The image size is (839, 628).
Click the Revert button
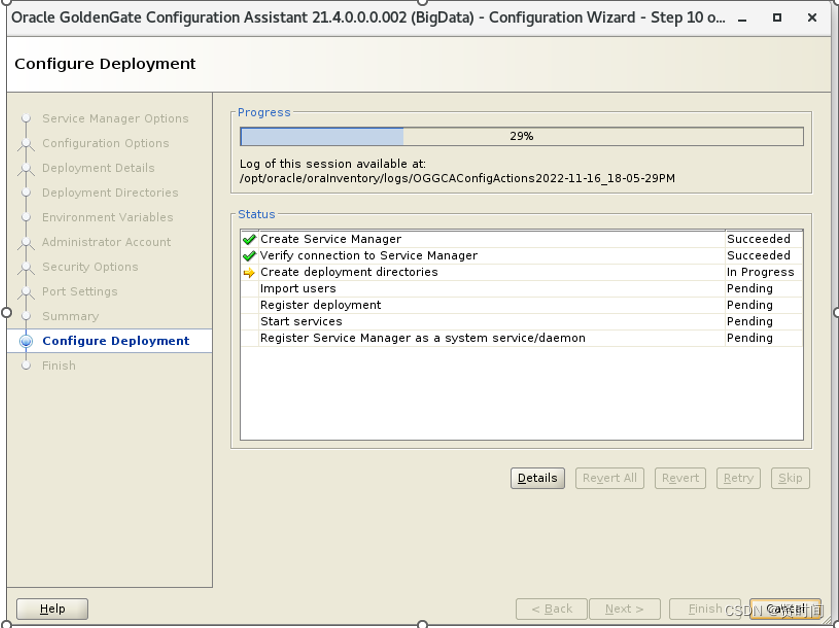[x=680, y=478]
